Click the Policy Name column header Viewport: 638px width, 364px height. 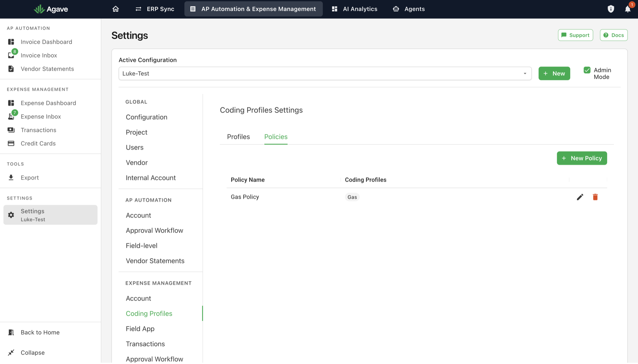click(248, 180)
